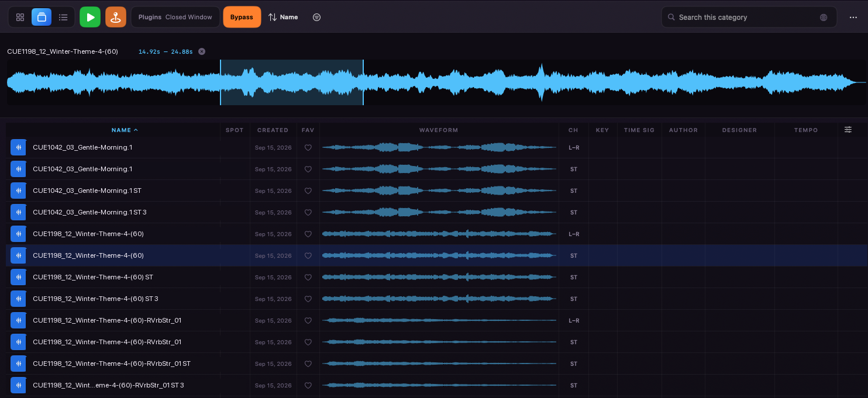The height and width of the screenshot is (398, 868).
Task: Click the sort arrows icon beside Name
Action: [273, 18]
